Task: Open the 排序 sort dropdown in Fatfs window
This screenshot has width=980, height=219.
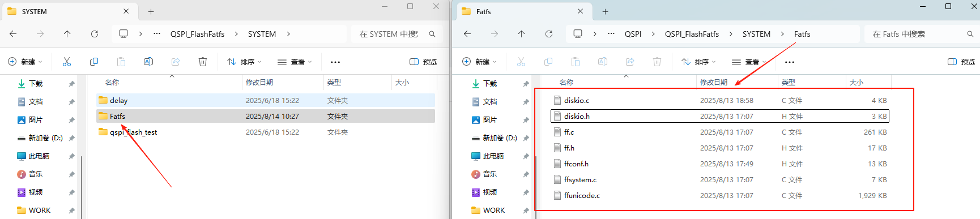Action: click(x=698, y=62)
